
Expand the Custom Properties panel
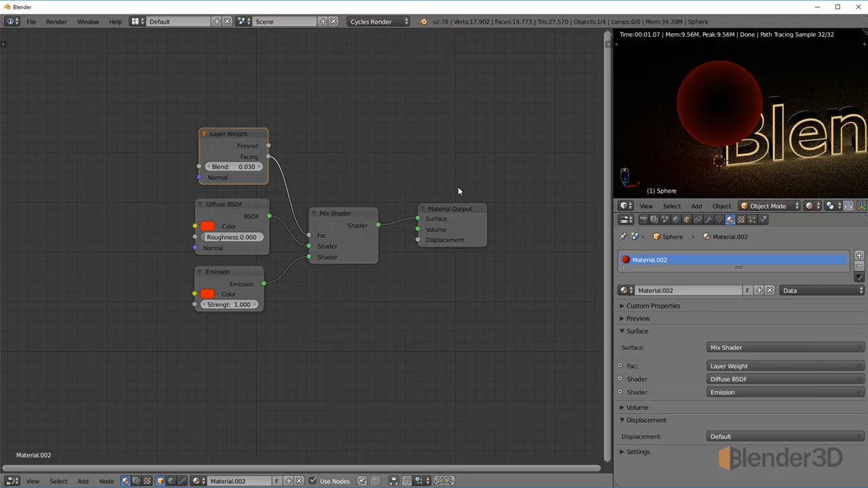tap(652, 306)
